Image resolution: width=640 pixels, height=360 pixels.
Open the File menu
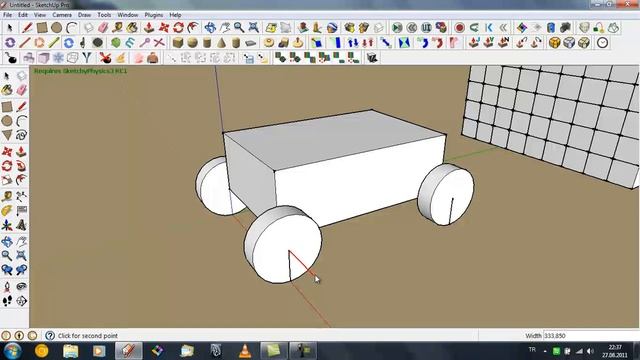pos(7,15)
